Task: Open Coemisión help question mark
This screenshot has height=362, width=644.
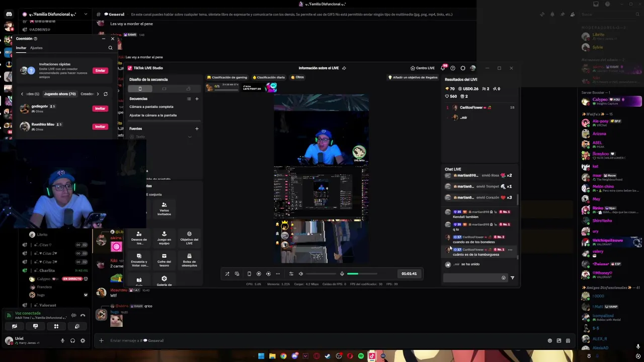Action: coord(35,39)
